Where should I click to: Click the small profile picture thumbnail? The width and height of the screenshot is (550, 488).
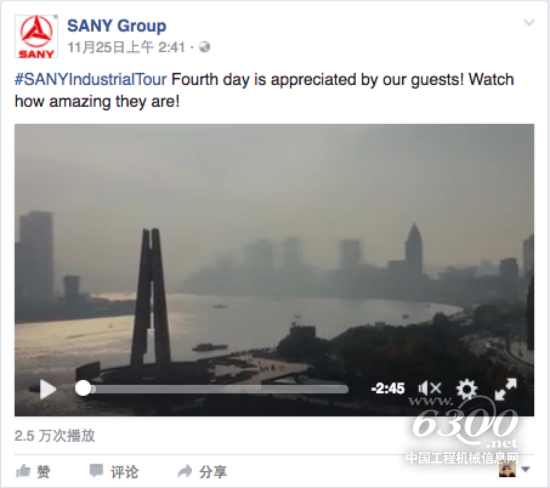pyautogui.click(x=508, y=469)
